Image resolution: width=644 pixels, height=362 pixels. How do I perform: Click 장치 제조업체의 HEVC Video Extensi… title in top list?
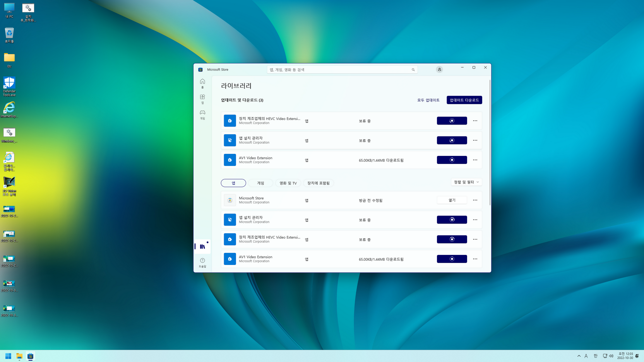[x=269, y=119]
